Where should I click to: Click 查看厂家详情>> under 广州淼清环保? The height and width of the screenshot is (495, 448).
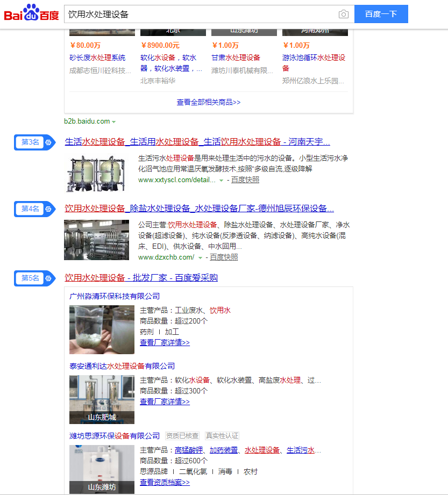(165, 342)
